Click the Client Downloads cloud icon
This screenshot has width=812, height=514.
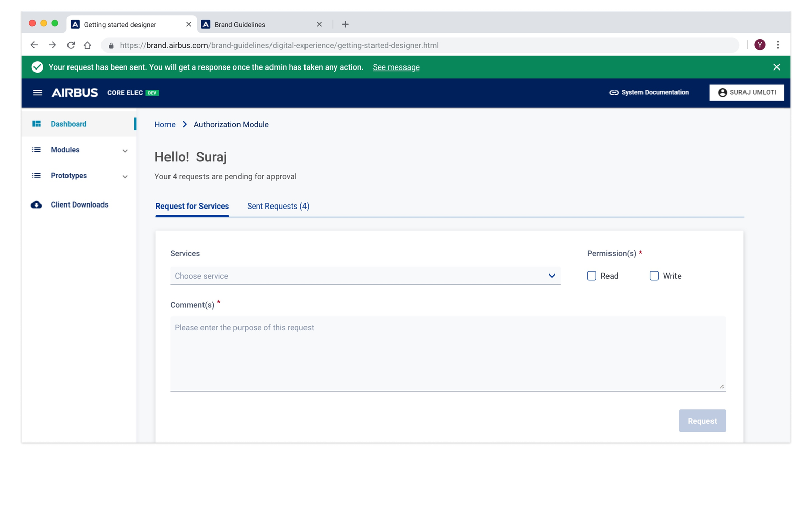point(37,205)
